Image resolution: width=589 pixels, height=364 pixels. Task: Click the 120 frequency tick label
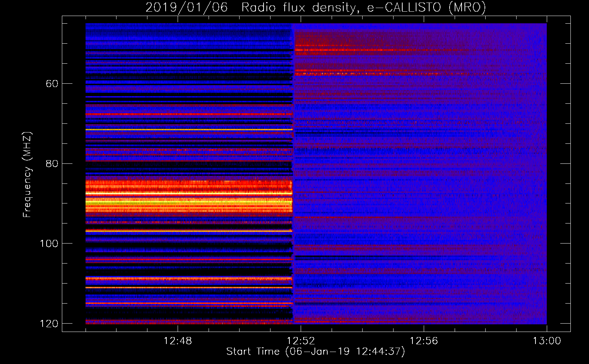(x=49, y=324)
